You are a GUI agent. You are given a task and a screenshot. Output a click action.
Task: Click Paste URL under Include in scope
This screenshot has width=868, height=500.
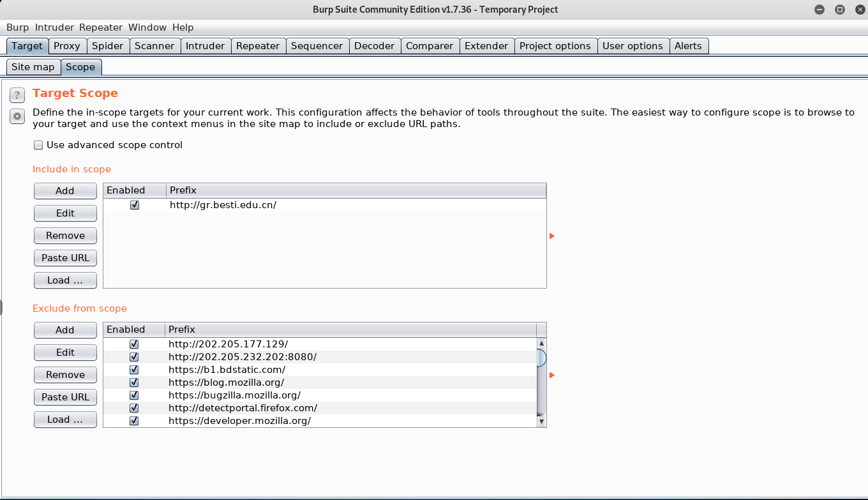(x=65, y=258)
